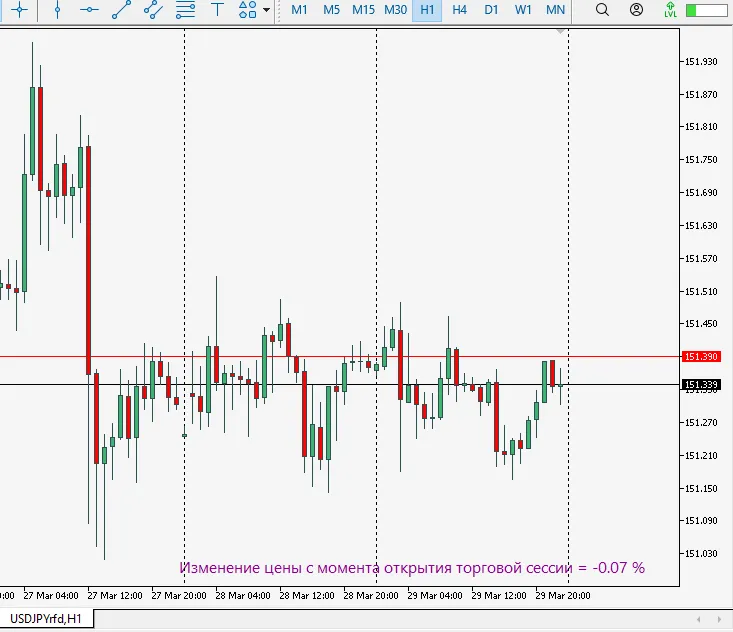Select the equidistant channel tool
The image size is (733, 632).
(x=153, y=10)
